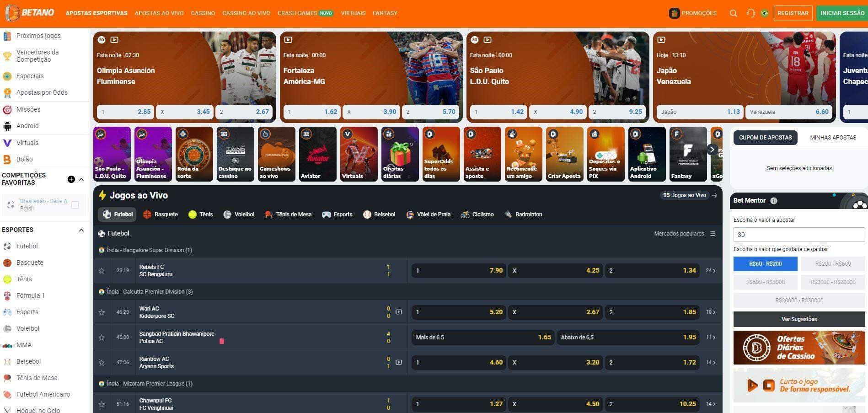Image resolution: width=868 pixels, height=413 pixels.
Task: Click the bet amount input field
Action: click(798, 235)
